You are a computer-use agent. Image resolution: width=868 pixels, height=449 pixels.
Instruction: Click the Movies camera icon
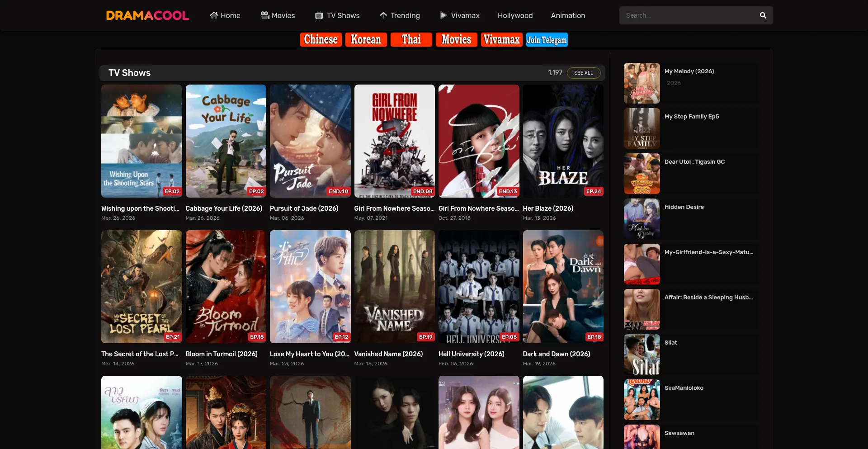pos(265,15)
